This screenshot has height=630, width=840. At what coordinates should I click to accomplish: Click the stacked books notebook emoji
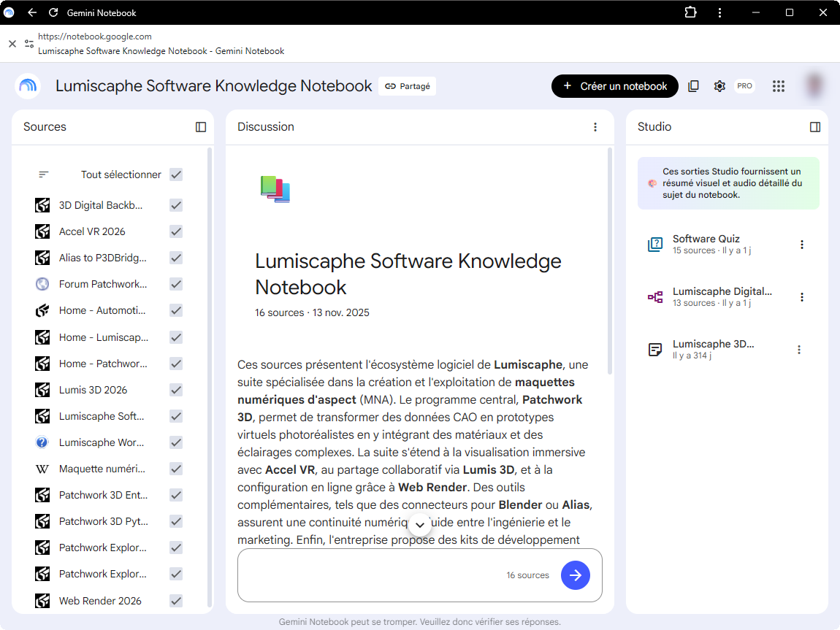click(275, 189)
